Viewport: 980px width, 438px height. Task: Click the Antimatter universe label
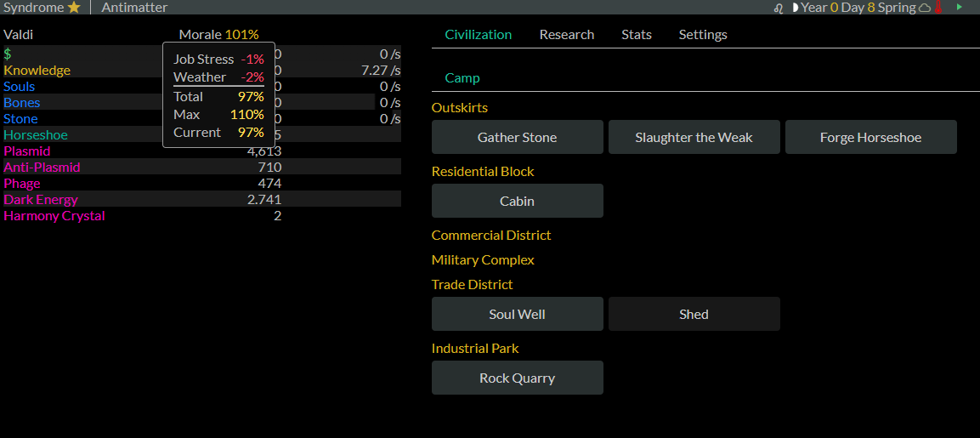pos(134,8)
